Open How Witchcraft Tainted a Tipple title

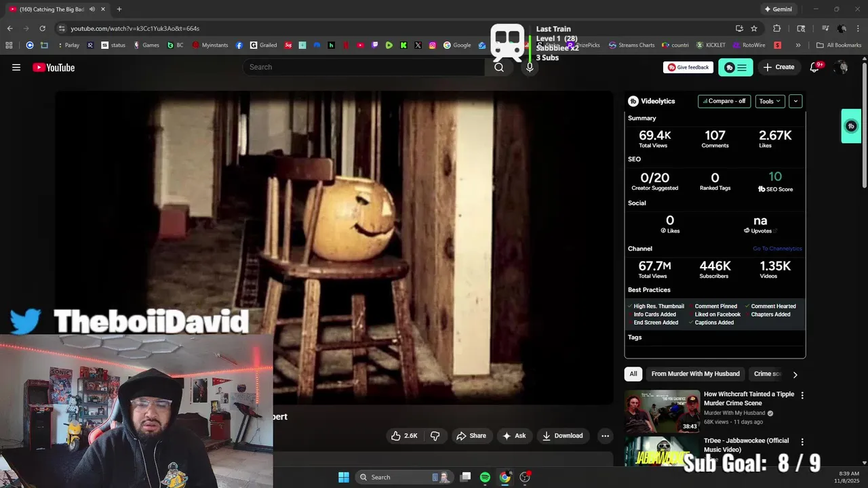(x=749, y=399)
